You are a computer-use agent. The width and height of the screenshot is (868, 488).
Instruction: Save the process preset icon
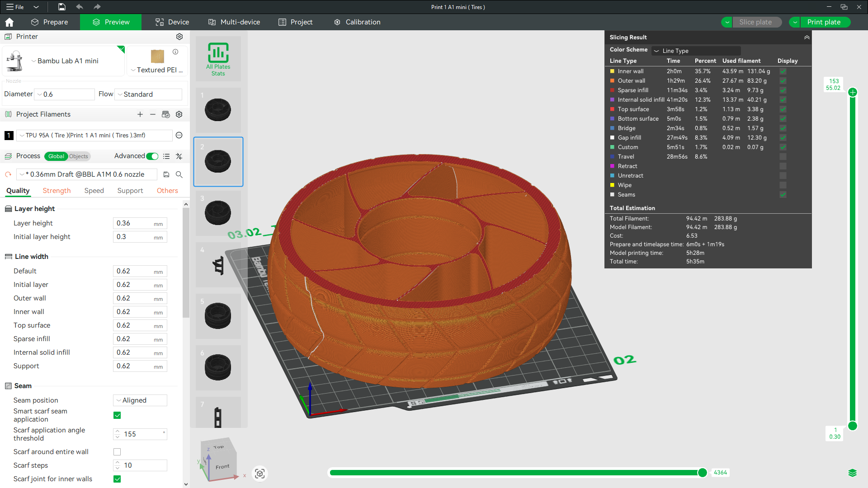(166, 174)
